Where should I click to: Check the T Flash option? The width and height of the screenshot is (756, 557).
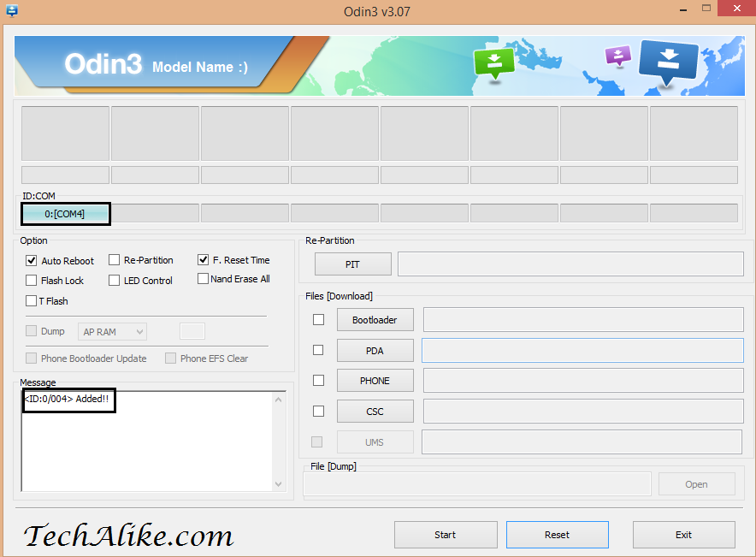point(32,301)
